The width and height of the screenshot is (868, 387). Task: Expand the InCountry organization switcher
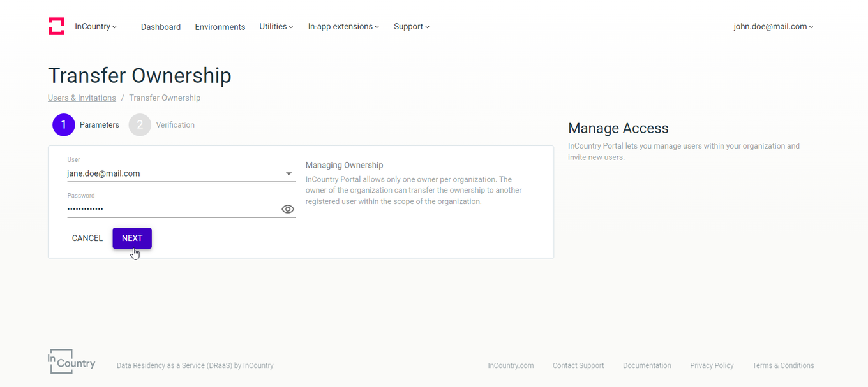(x=96, y=26)
